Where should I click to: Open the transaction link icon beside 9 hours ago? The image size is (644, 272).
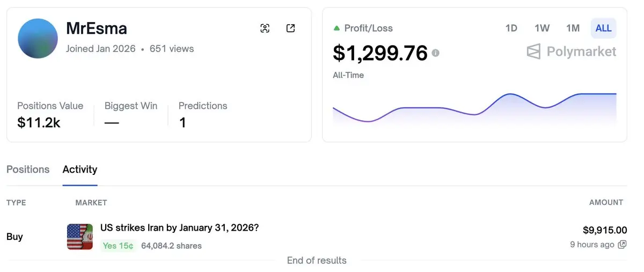click(x=622, y=245)
